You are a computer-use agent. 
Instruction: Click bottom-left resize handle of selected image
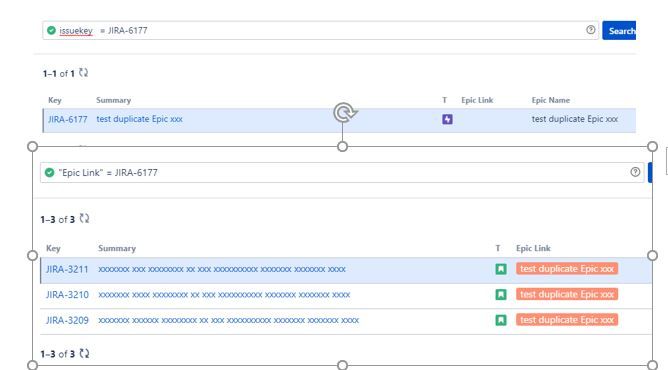click(x=32, y=365)
